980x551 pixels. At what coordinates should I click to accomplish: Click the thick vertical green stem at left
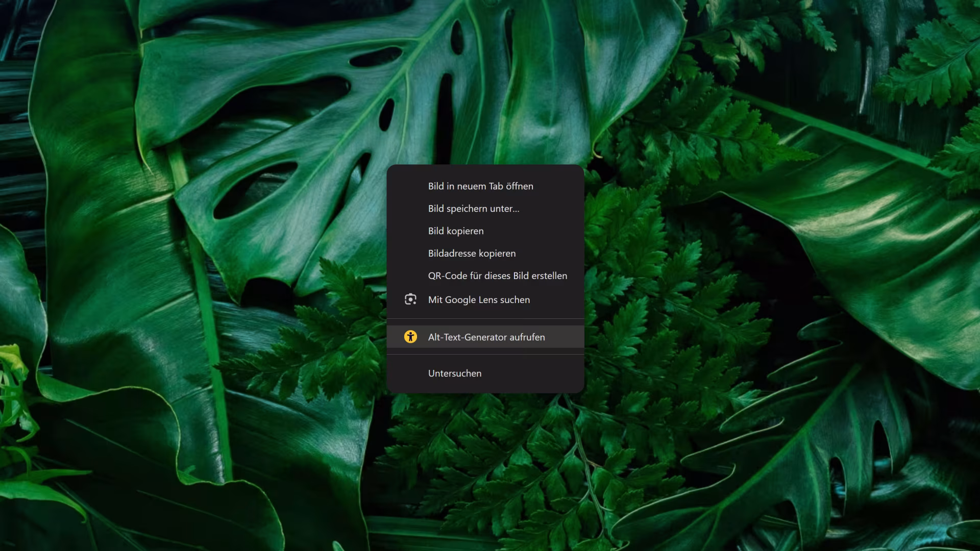coord(207,316)
